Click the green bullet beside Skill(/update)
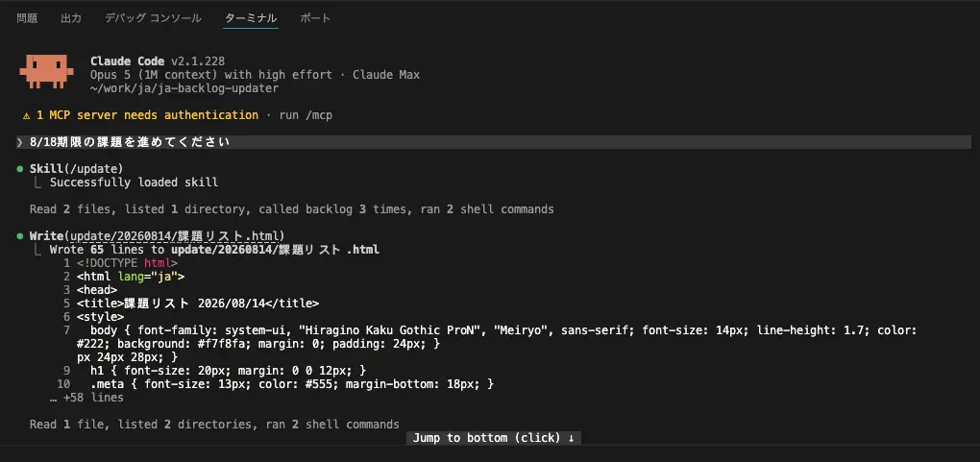 (x=20, y=169)
